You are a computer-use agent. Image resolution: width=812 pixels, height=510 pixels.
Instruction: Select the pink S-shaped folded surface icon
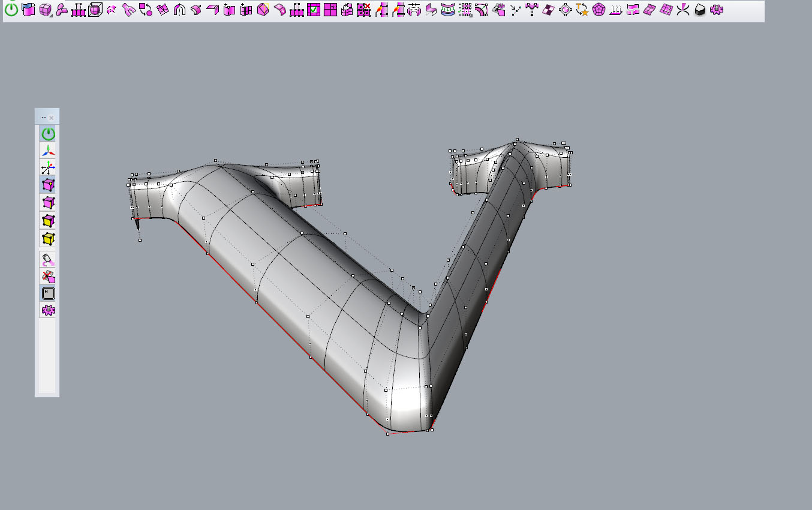(431, 10)
